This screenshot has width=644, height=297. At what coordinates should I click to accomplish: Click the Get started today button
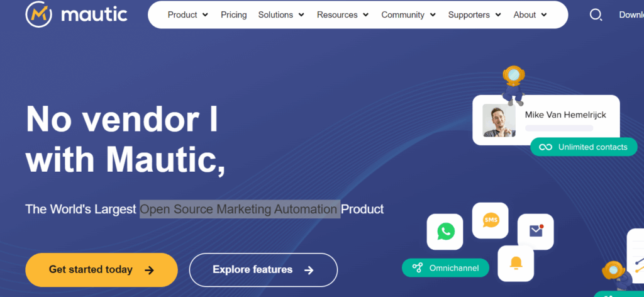point(101,270)
